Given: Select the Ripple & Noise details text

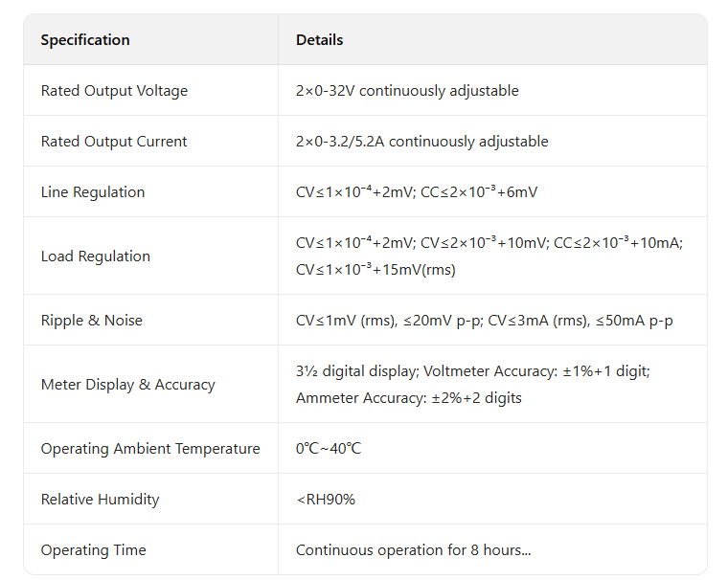Looking at the screenshot, I should (x=484, y=321).
